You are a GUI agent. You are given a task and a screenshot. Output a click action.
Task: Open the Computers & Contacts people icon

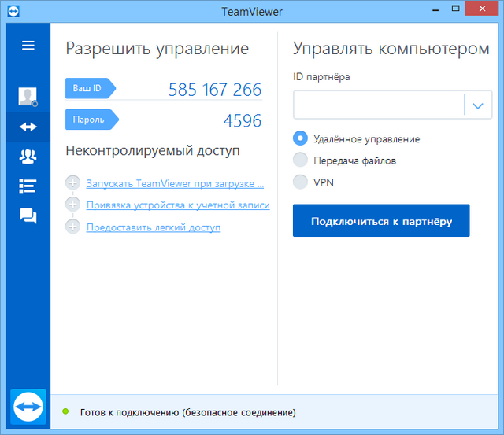tap(28, 156)
